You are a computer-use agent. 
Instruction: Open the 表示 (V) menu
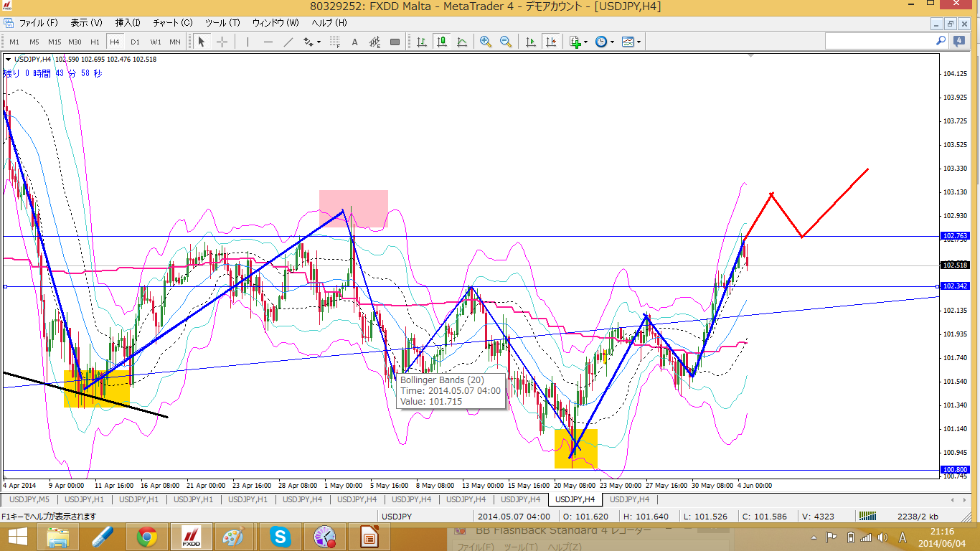click(86, 23)
